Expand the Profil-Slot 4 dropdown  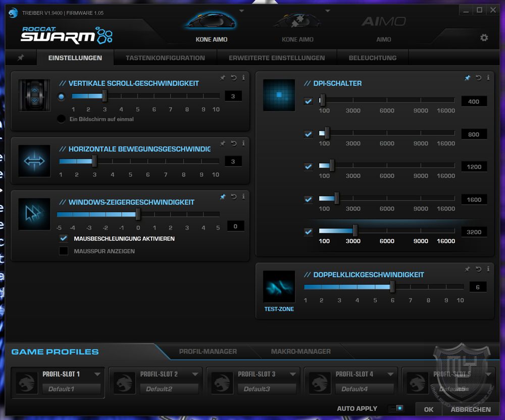(x=390, y=374)
